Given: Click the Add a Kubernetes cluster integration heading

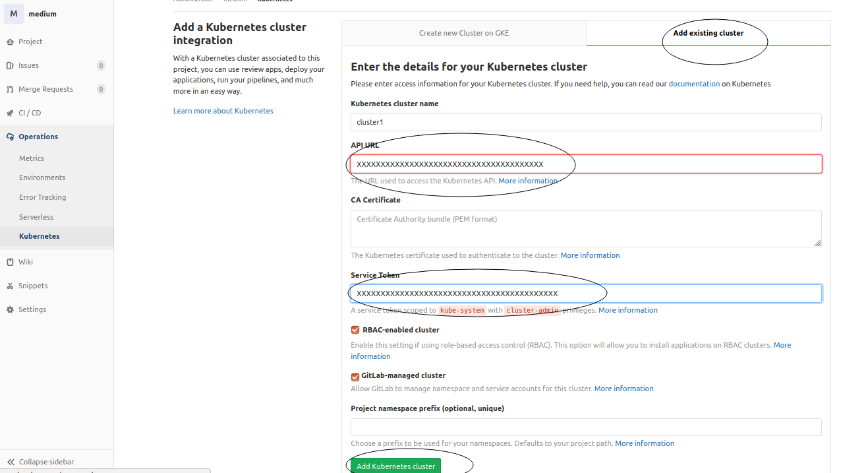Looking at the screenshot, I should point(240,34).
